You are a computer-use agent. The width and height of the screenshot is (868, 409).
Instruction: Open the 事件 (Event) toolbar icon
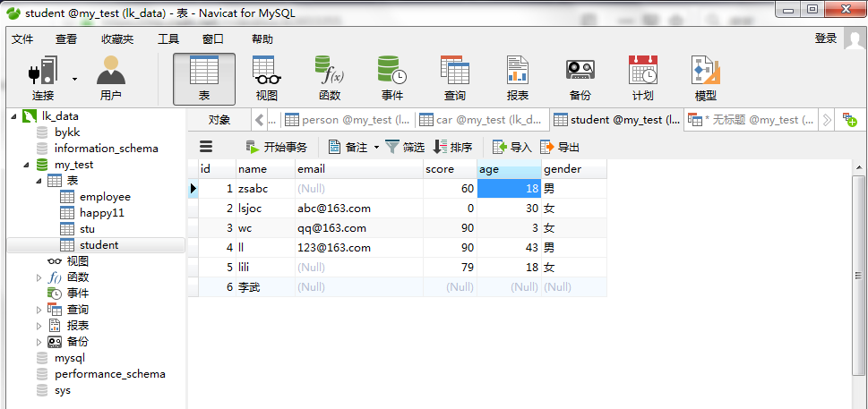tap(392, 79)
